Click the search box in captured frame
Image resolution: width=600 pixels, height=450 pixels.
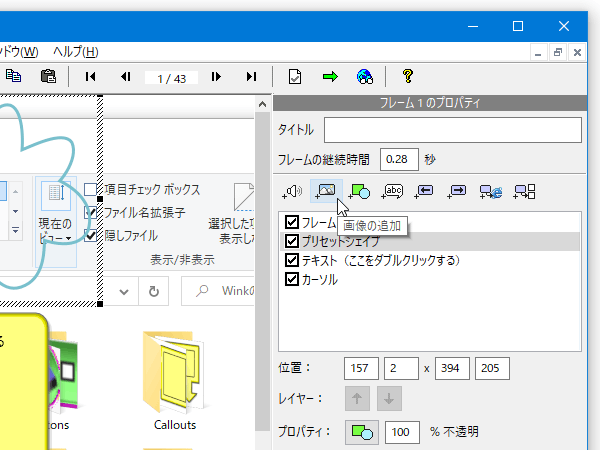tap(218, 291)
